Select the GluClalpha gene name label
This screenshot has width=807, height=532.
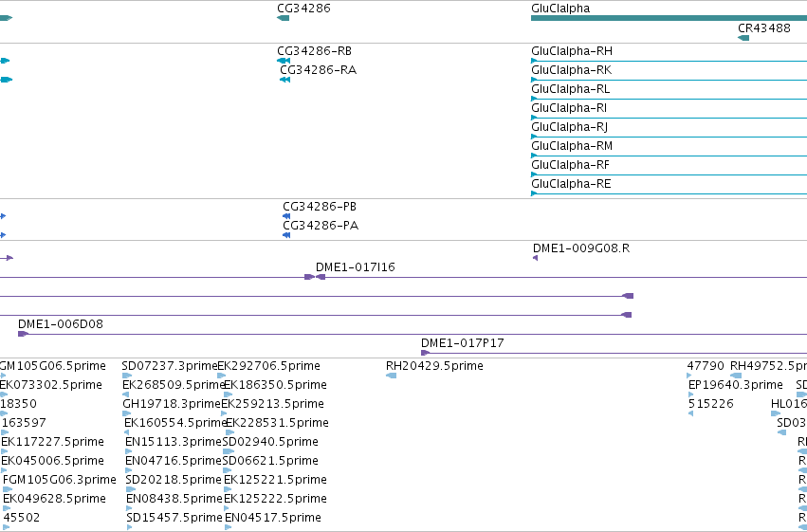(x=560, y=9)
